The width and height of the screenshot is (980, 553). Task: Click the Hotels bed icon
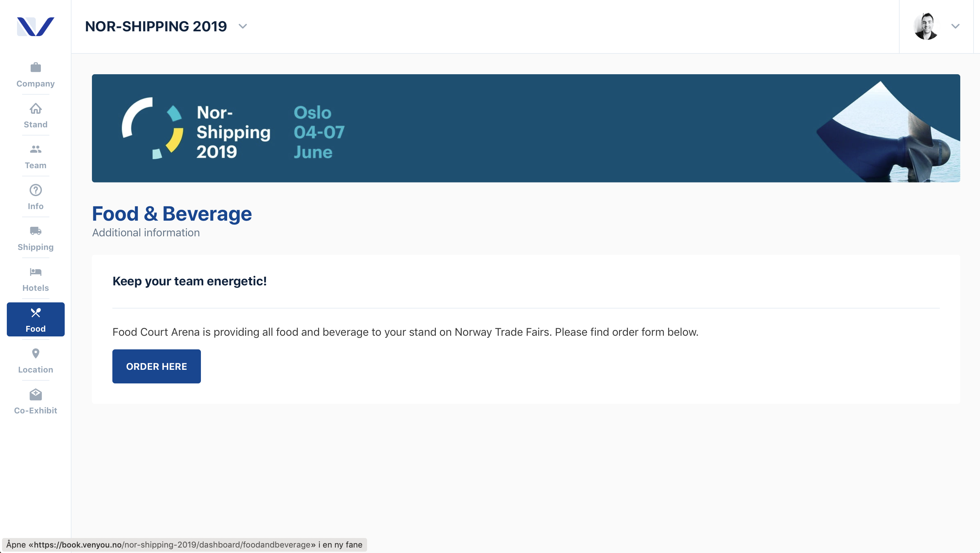[x=35, y=272]
